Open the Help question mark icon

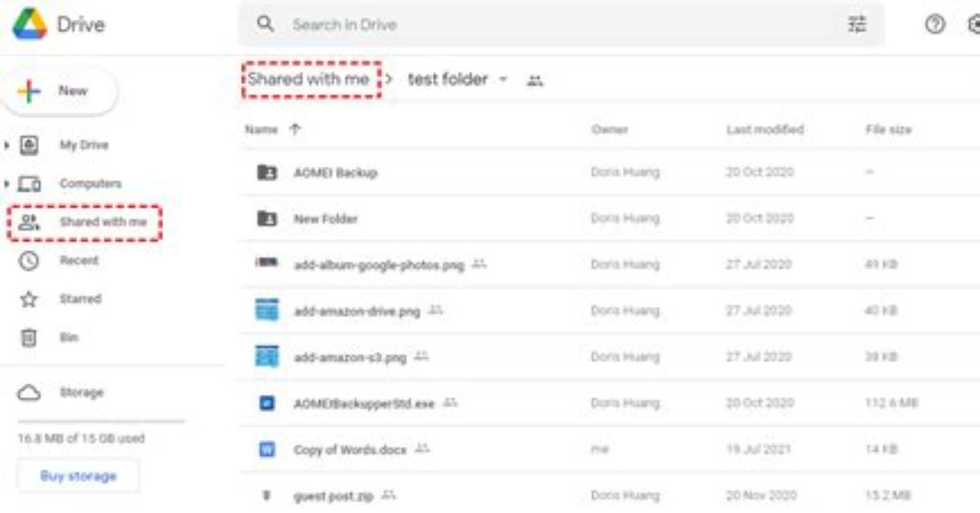point(935,25)
